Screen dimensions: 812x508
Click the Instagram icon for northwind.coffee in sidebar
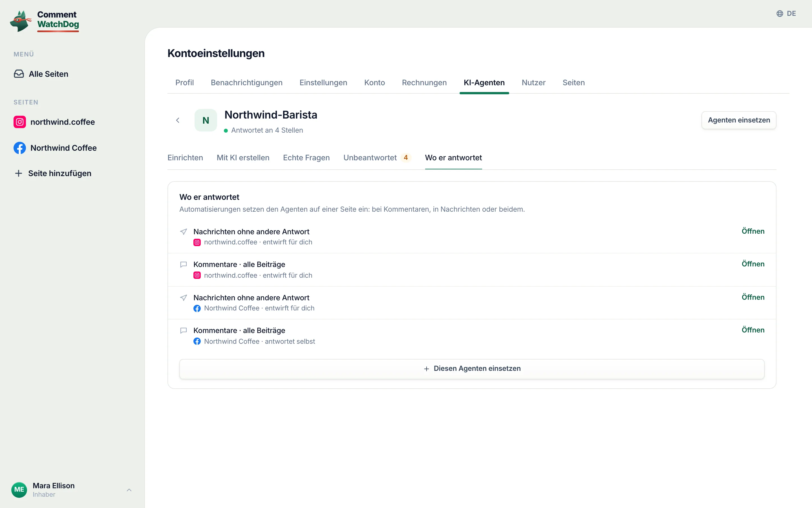pyautogui.click(x=20, y=122)
